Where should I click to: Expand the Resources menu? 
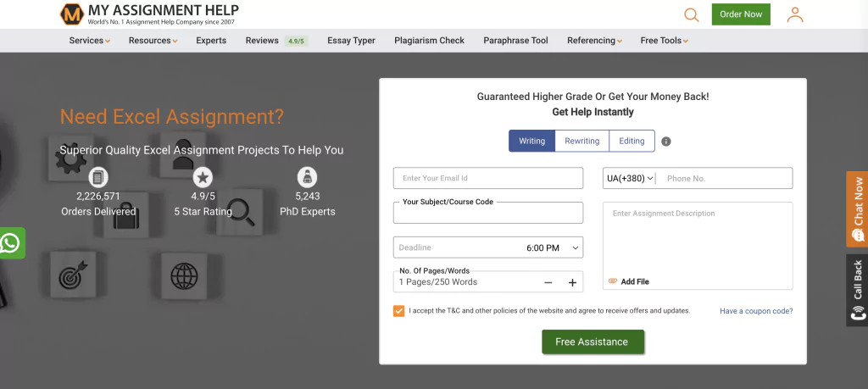153,41
